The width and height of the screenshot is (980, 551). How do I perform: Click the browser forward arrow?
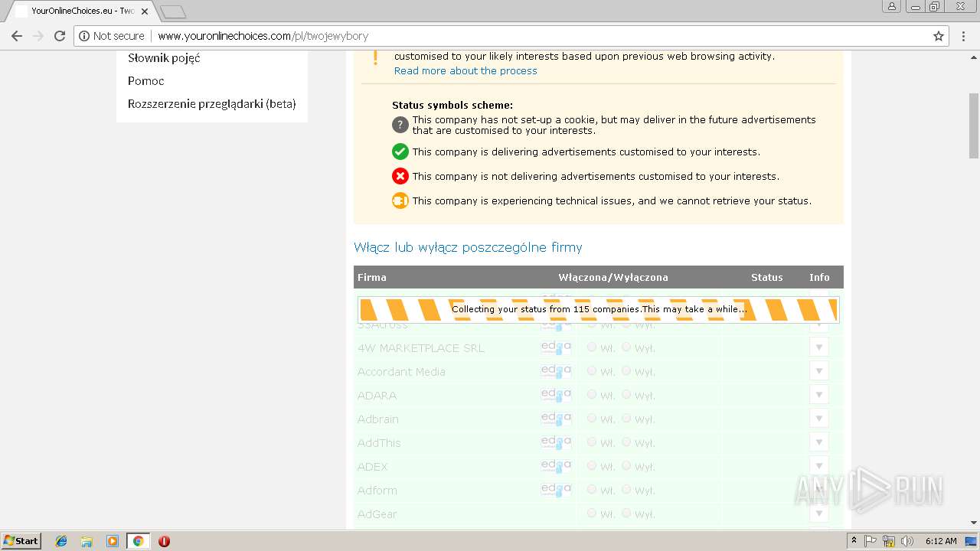point(38,36)
